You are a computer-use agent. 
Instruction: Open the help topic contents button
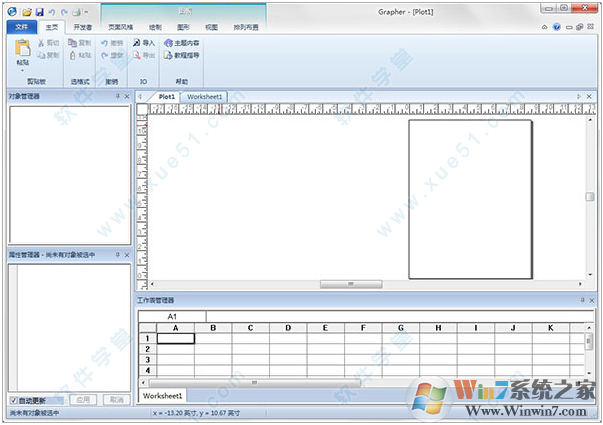[x=182, y=43]
